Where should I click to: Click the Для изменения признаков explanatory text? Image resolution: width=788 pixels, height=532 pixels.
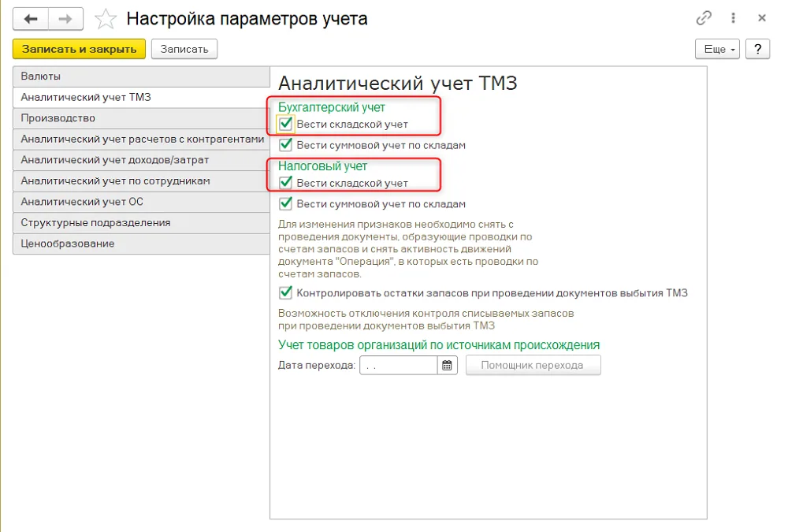pos(408,249)
